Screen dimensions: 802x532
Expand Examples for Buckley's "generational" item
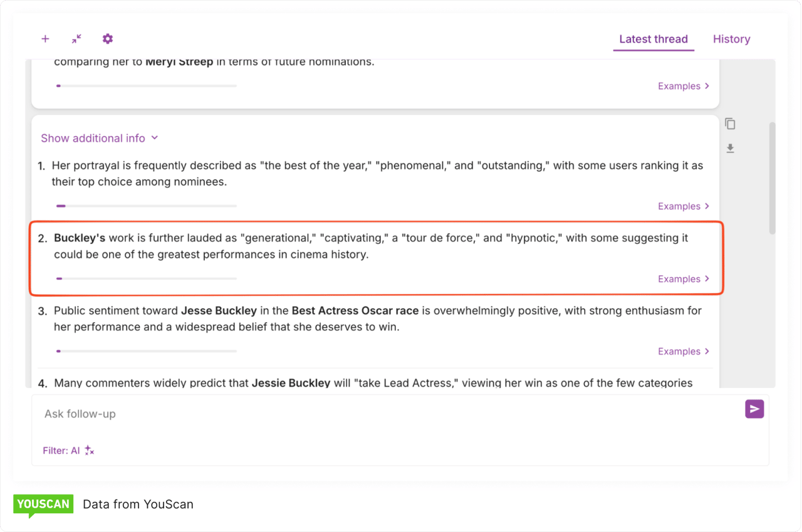pyautogui.click(x=683, y=279)
